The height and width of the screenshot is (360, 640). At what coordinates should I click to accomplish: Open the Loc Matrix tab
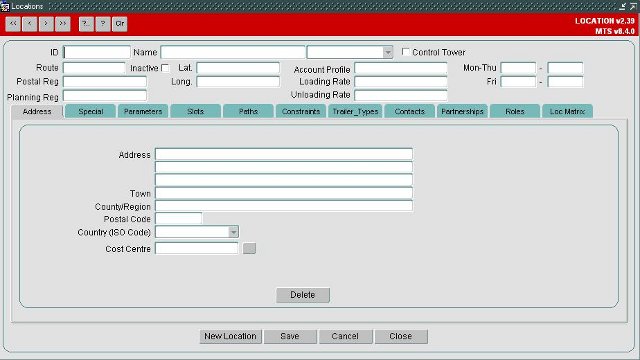point(567,111)
